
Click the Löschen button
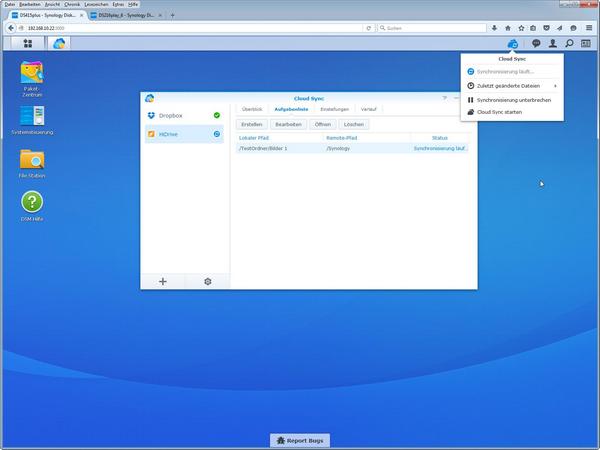coord(354,124)
